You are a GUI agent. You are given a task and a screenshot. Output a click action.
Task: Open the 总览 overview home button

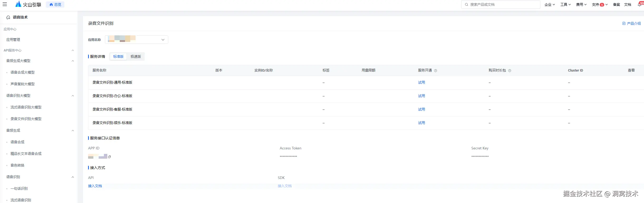(x=55, y=4)
